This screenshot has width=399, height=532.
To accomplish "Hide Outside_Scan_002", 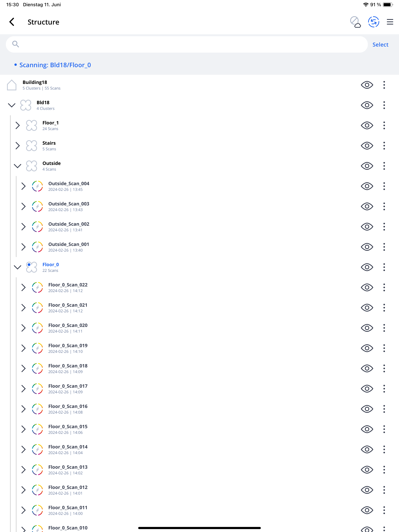I will (367, 226).
